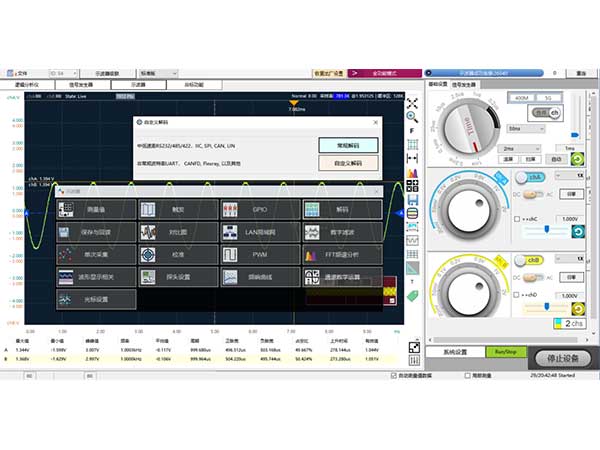Select the signal generator tab in right panel
600x450 pixels.
[464, 85]
